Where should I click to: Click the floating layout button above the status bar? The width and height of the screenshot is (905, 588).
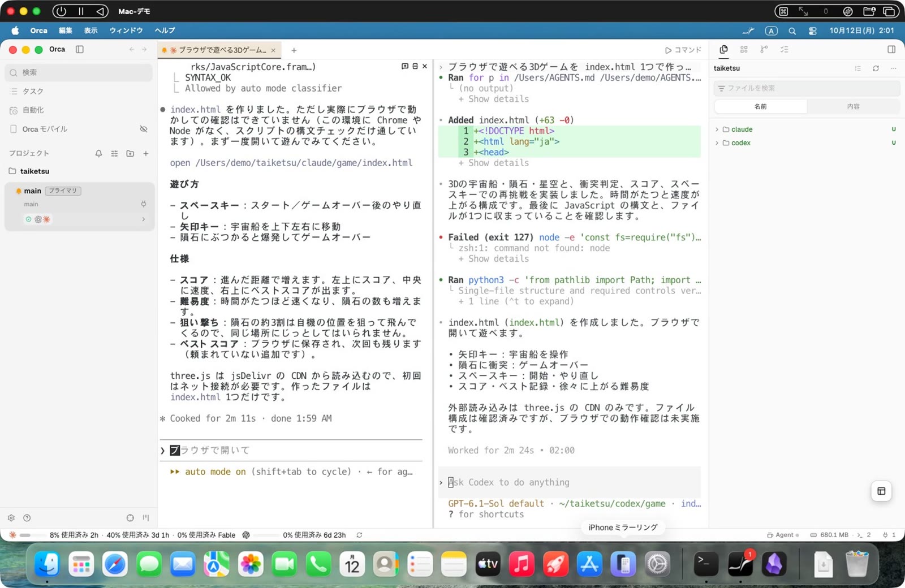881,491
